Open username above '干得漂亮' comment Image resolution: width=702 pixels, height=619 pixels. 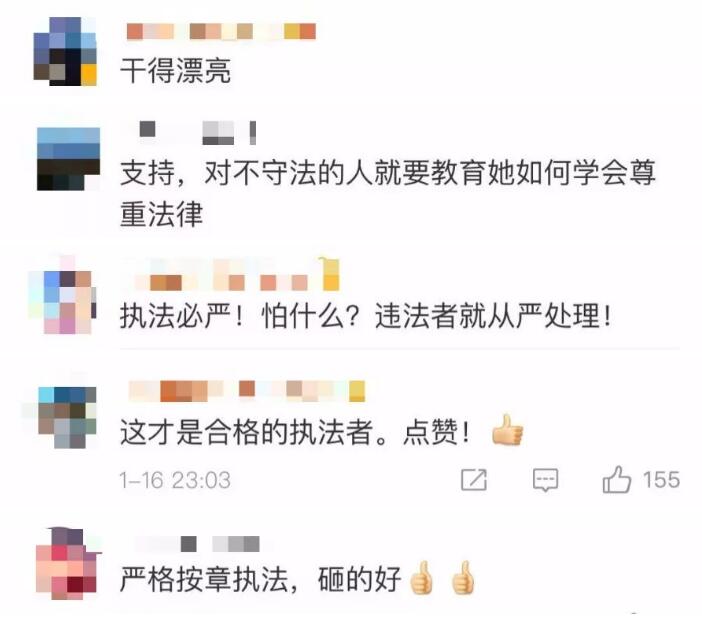[221, 32]
